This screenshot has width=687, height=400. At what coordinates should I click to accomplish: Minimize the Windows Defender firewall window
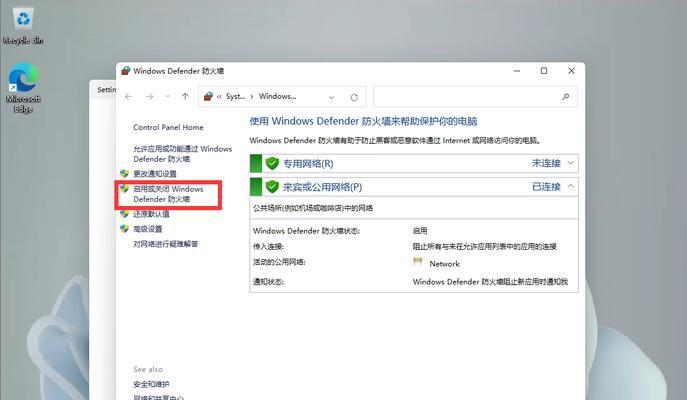[x=517, y=71]
